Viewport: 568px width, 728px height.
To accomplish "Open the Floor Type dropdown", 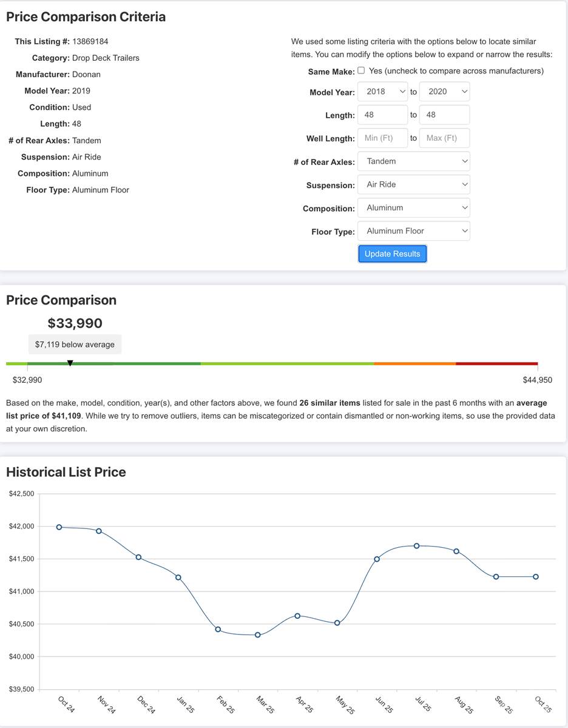I will pyautogui.click(x=413, y=231).
